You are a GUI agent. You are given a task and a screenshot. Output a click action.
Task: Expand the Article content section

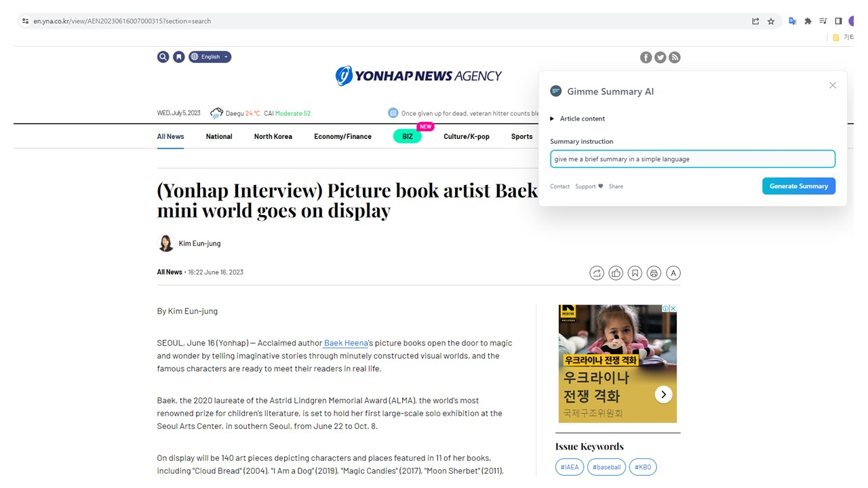click(x=578, y=119)
